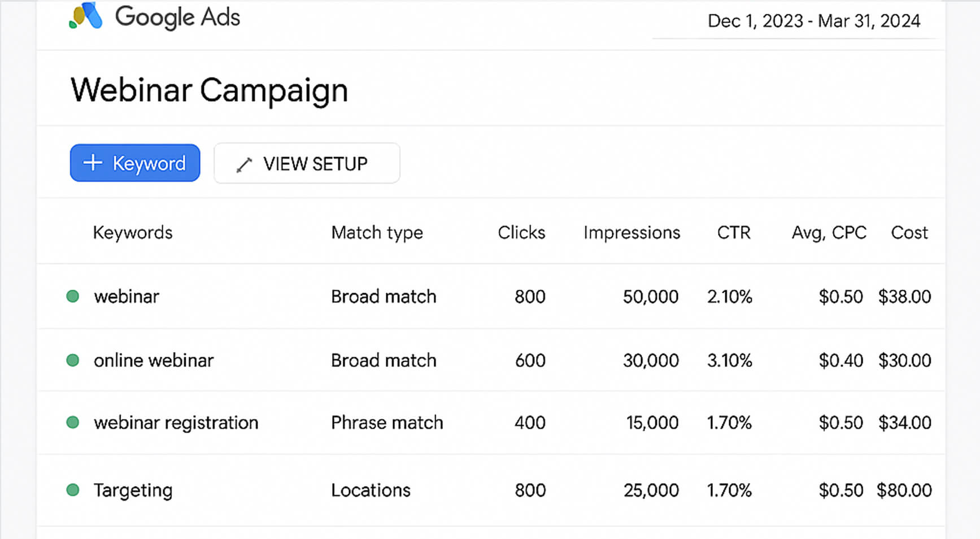
Task: Click green status dot next to Targeting
Action: [73, 490]
